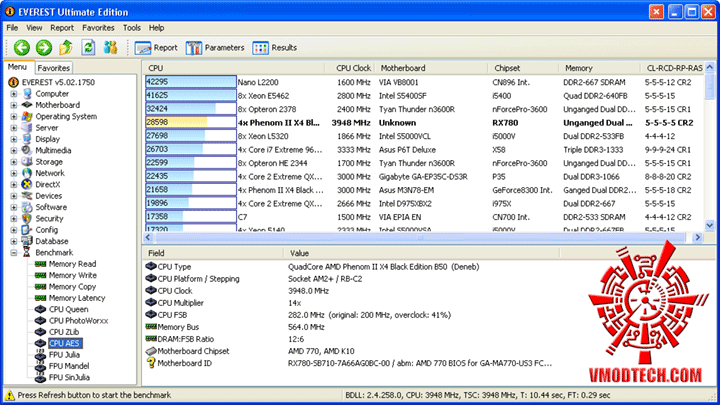Image resolution: width=720 pixels, height=405 pixels.
Task: Click the green Forward arrow toolbar icon
Action: (x=44, y=47)
